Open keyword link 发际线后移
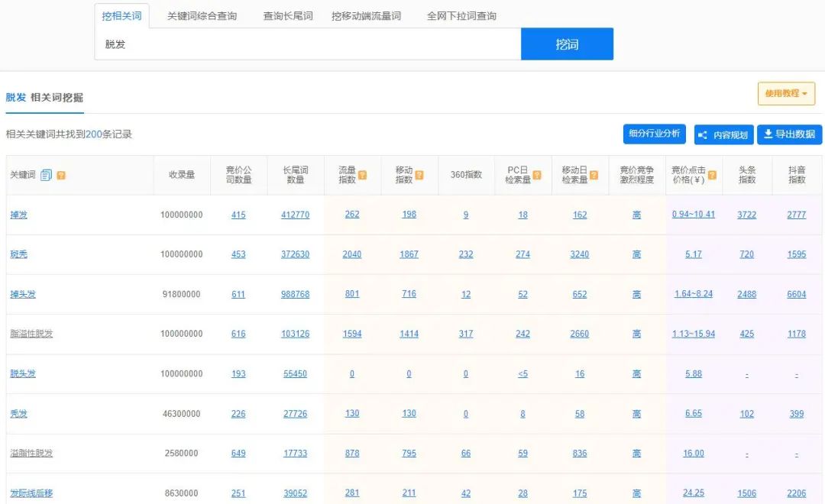The width and height of the screenshot is (825, 504). coord(31,493)
